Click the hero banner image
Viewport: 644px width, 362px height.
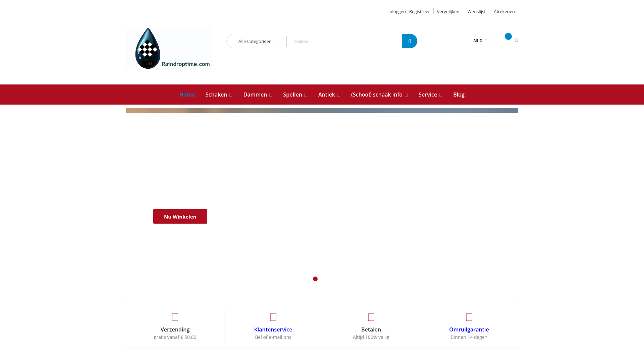point(322,111)
